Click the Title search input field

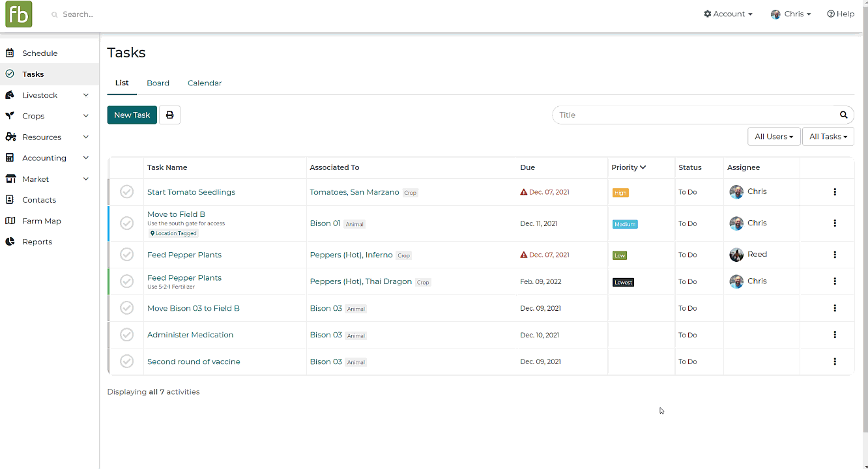tap(693, 115)
